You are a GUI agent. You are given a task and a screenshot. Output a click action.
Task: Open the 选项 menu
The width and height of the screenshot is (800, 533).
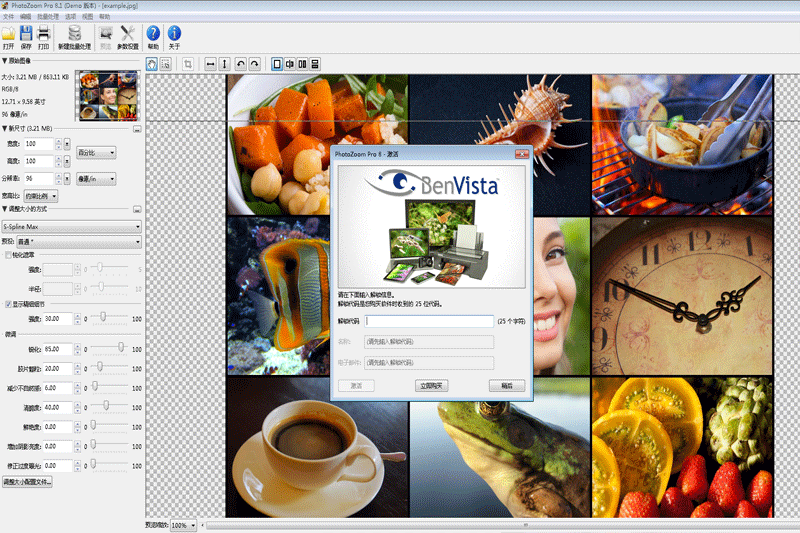[70, 17]
